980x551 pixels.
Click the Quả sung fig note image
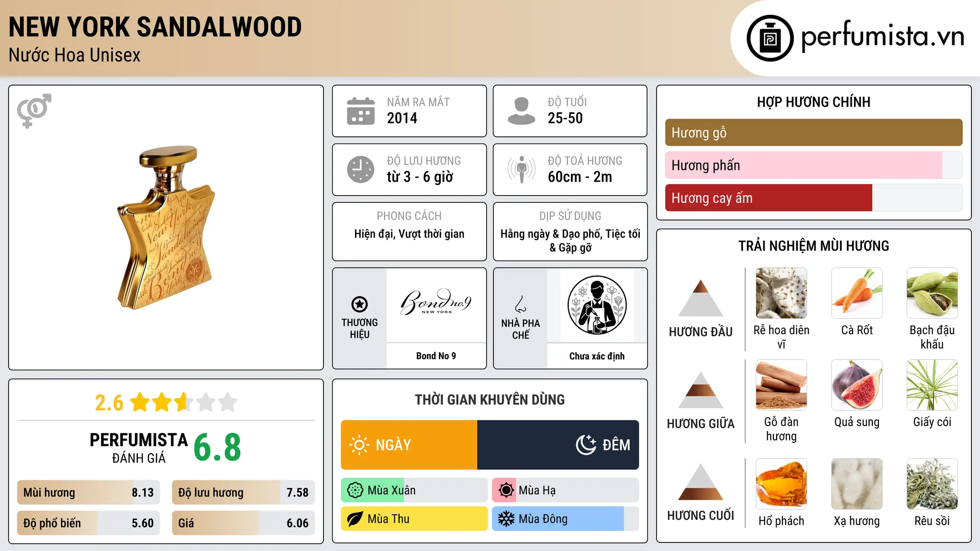[857, 385]
